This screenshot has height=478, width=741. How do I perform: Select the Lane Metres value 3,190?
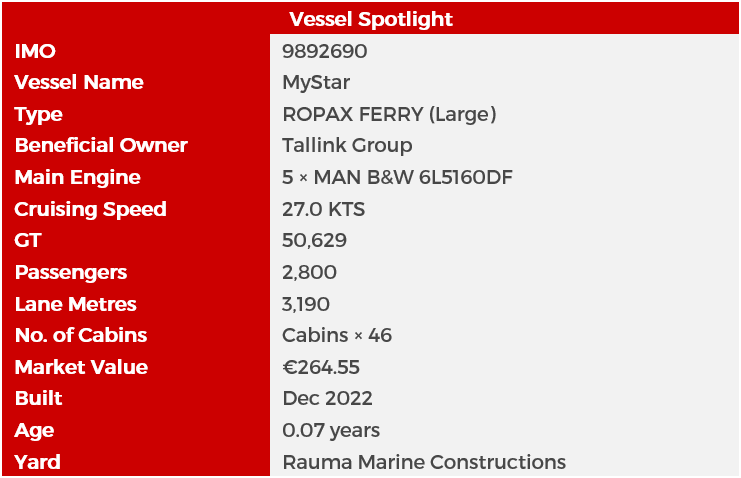[x=306, y=304]
